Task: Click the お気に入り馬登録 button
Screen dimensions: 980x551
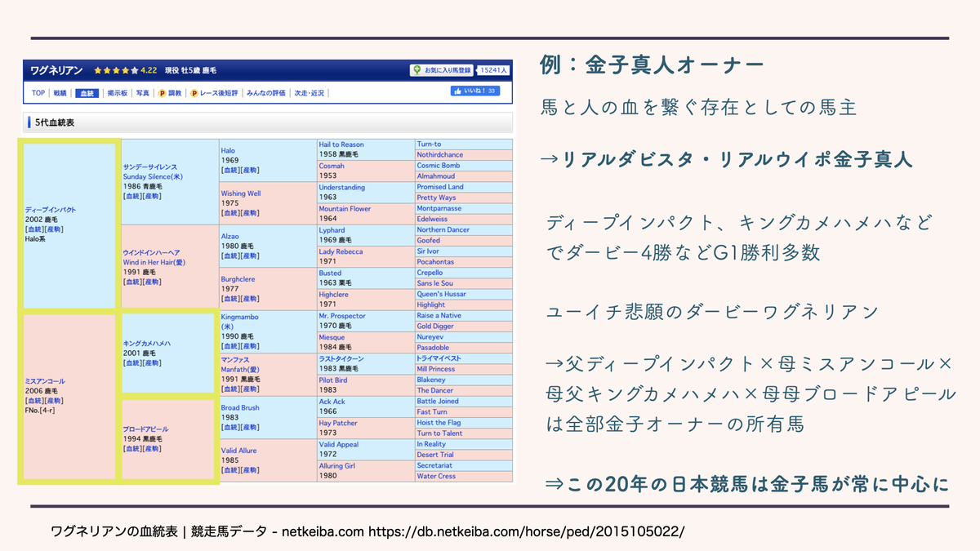Action: (x=442, y=70)
